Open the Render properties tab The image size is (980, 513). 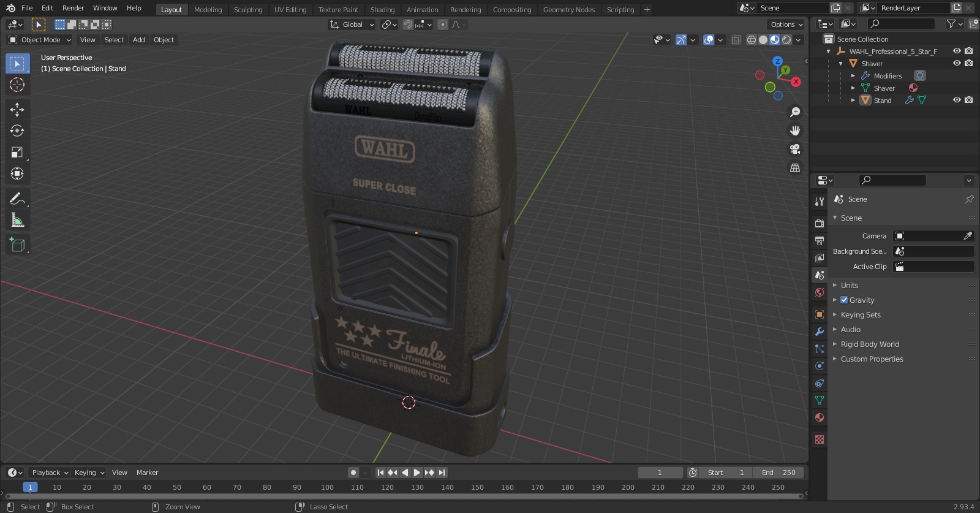pos(820,223)
